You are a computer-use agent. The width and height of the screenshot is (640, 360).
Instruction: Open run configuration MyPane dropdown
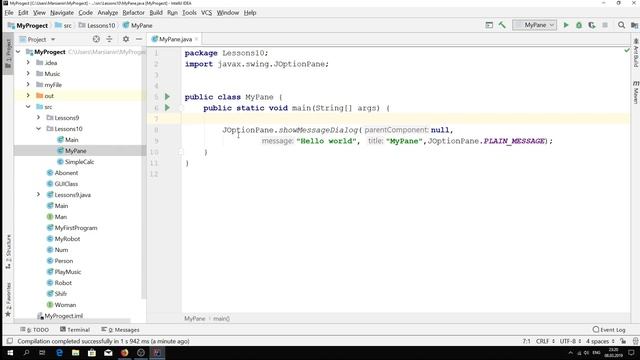tap(535, 25)
